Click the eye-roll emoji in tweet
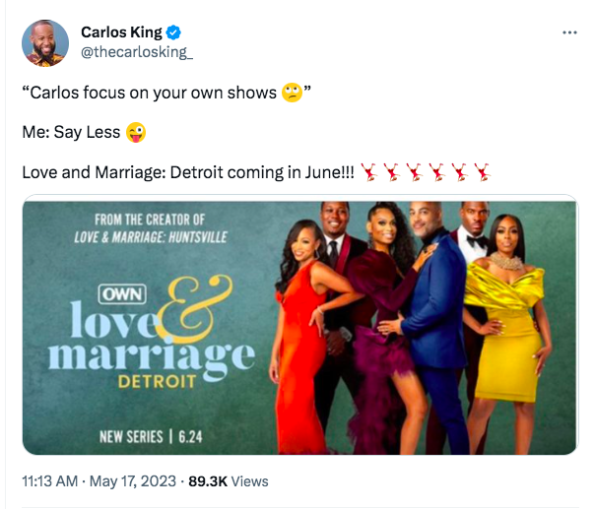 [x=292, y=92]
